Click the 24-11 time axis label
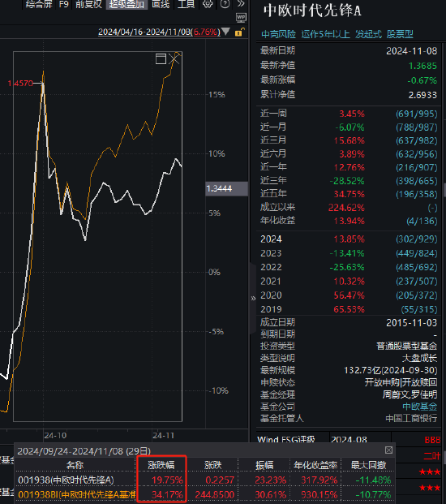The height and width of the screenshot is (504, 446). pyautogui.click(x=163, y=436)
